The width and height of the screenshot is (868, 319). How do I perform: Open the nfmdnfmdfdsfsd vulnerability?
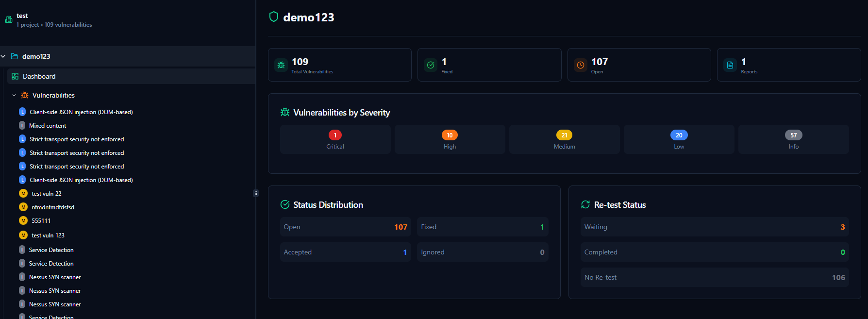tap(53, 207)
